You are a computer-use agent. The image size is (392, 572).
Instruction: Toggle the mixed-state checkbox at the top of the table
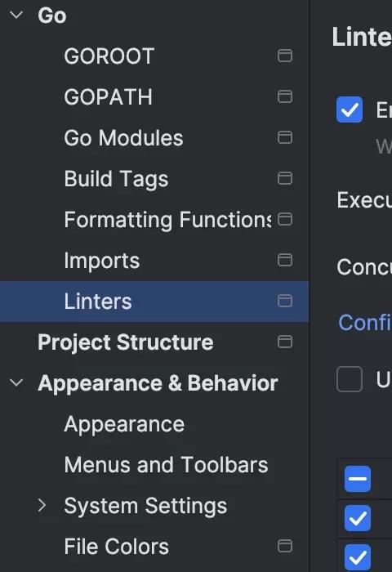coord(358,479)
